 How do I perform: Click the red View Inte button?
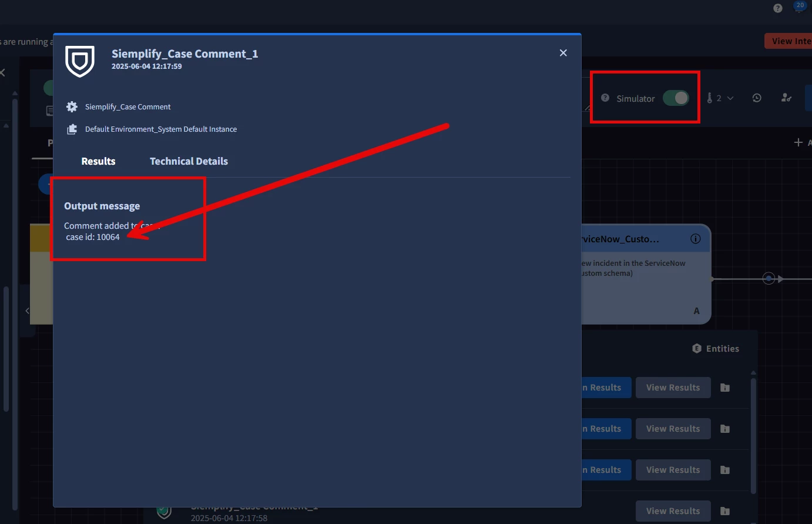tap(788, 41)
